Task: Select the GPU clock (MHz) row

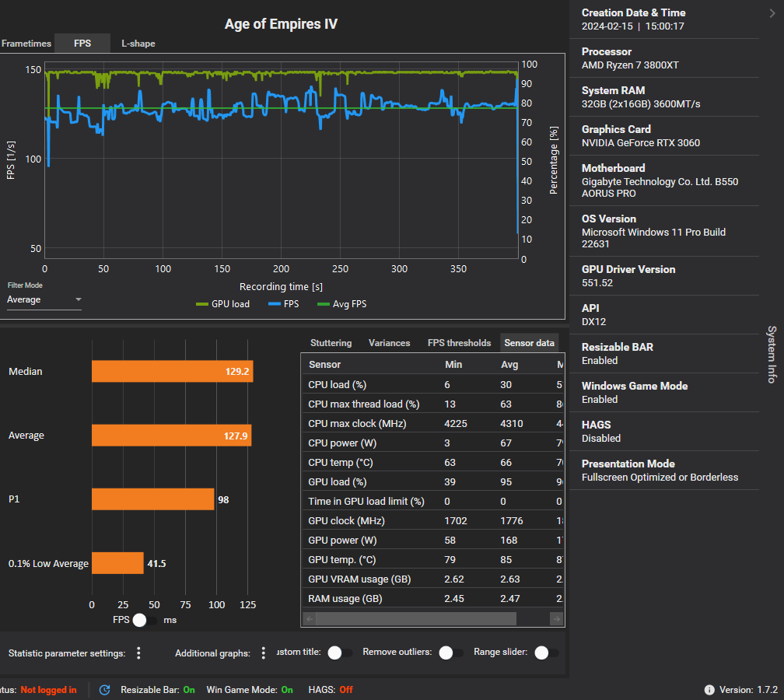Action: 432,521
